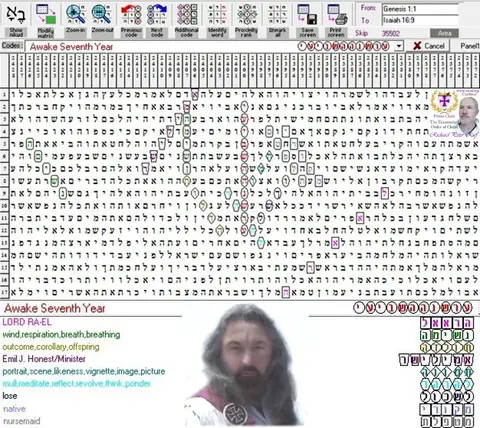Click the gray Area button
The height and width of the screenshot is (428, 480).
pyautogui.click(x=444, y=33)
